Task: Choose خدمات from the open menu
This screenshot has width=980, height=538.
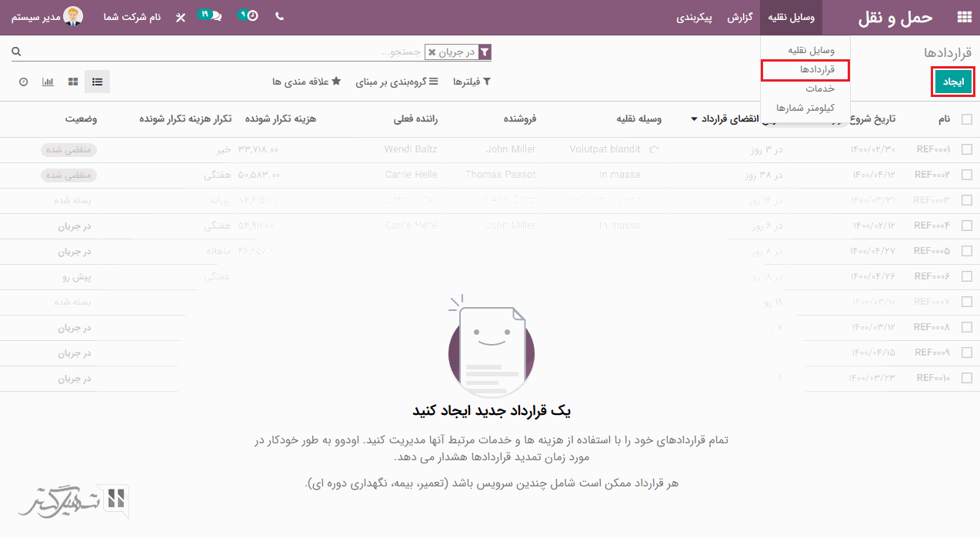Action: pyautogui.click(x=820, y=89)
